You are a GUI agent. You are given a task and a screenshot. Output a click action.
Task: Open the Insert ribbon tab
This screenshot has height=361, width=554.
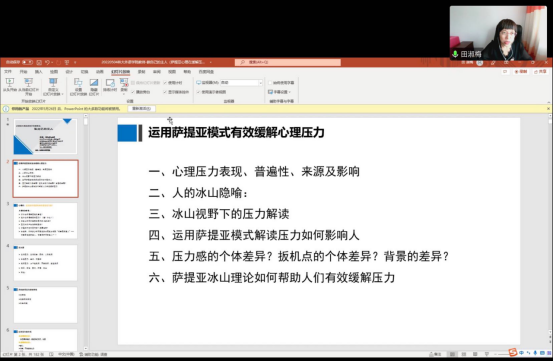pos(39,72)
